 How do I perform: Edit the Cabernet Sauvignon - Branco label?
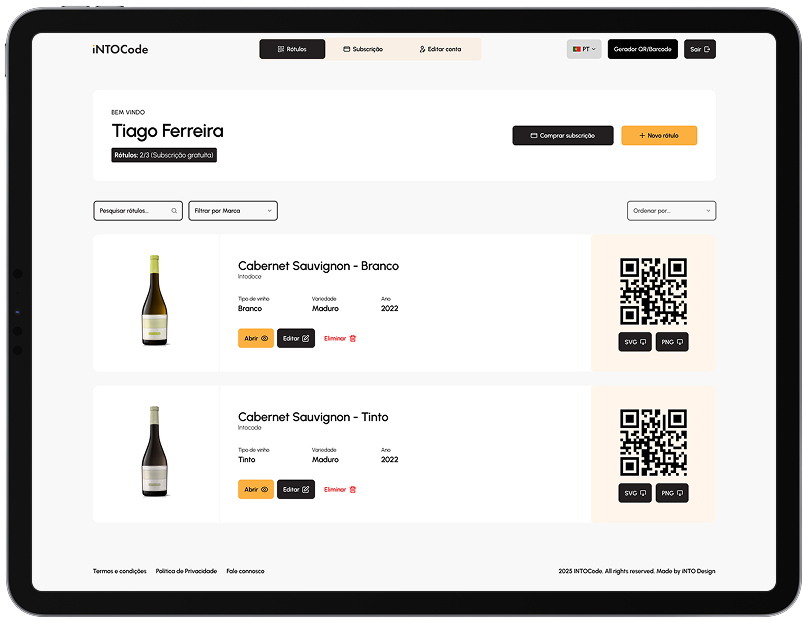coord(295,339)
